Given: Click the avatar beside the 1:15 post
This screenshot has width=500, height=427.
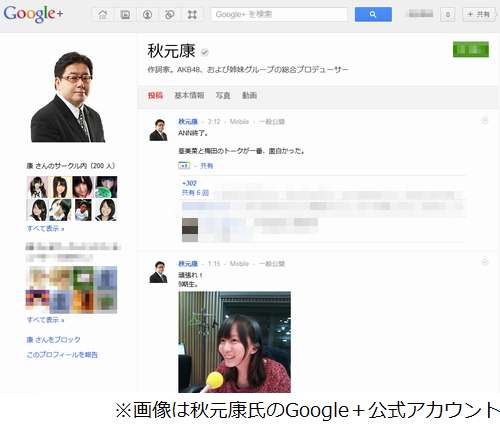Looking at the screenshot, I should (x=159, y=272).
